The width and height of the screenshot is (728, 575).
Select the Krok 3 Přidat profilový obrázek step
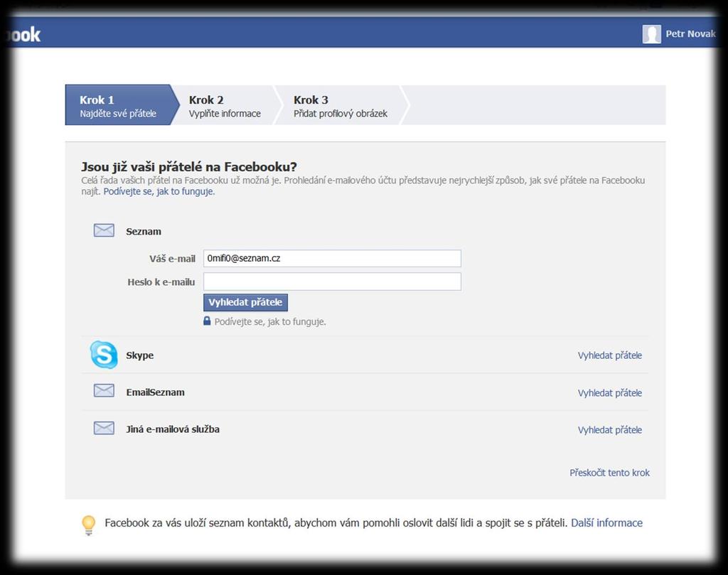pyautogui.click(x=341, y=107)
